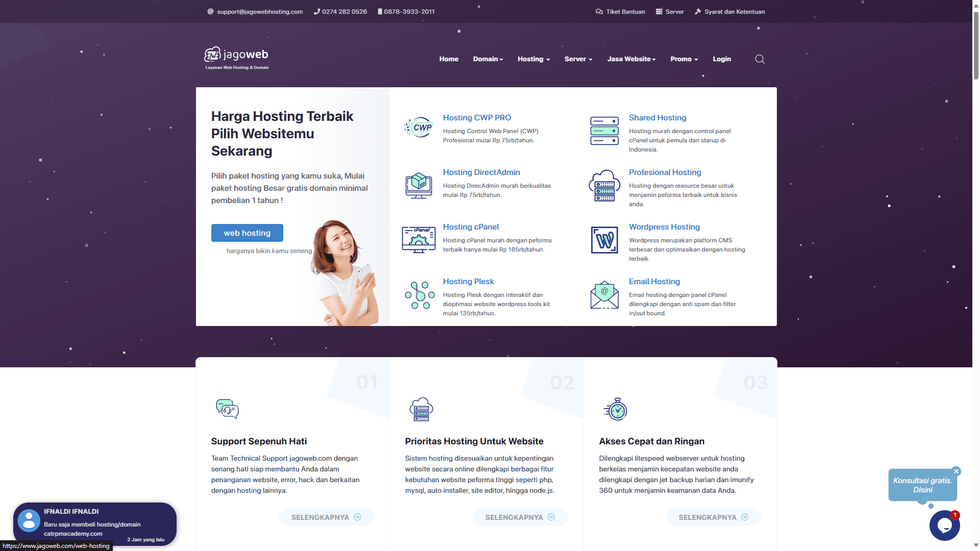Open the Wordpress Hosting title link
980x551 pixels.
click(664, 227)
